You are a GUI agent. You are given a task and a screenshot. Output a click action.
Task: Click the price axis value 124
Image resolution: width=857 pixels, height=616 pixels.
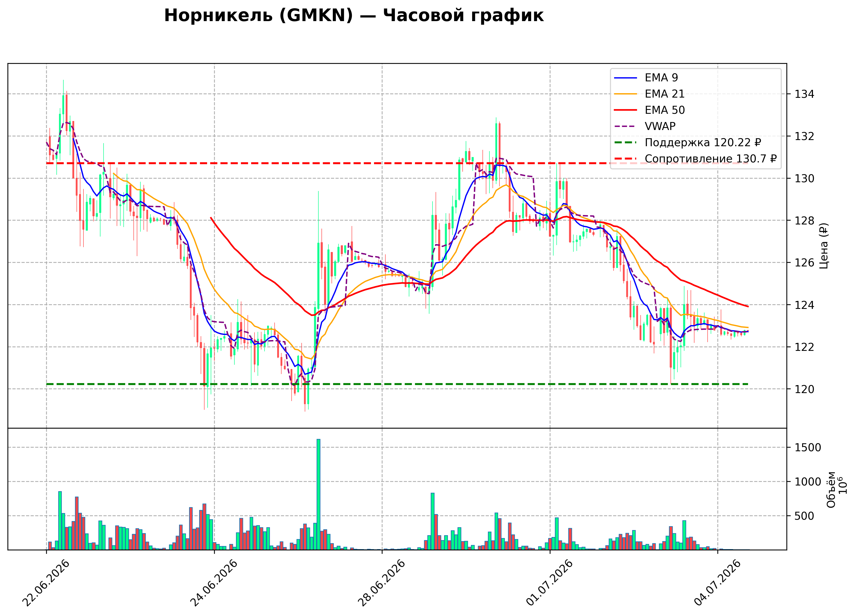point(804,305)
